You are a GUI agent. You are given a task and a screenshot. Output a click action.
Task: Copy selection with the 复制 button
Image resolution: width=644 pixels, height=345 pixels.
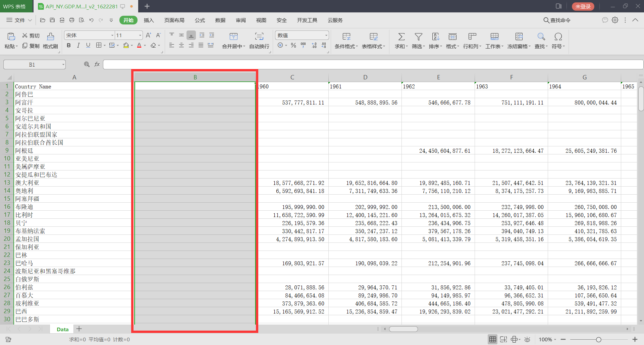pyautogui.click(x=31, y=46)
